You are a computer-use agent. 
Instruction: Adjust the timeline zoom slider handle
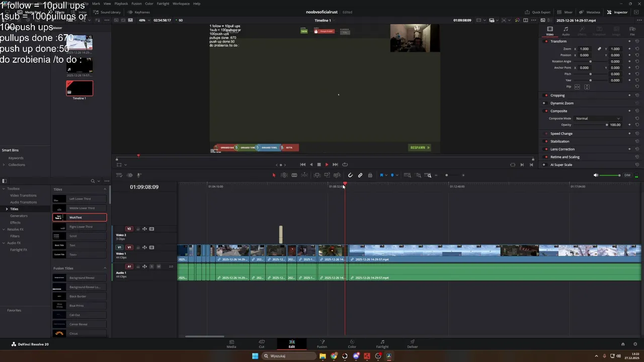point(446,175)
